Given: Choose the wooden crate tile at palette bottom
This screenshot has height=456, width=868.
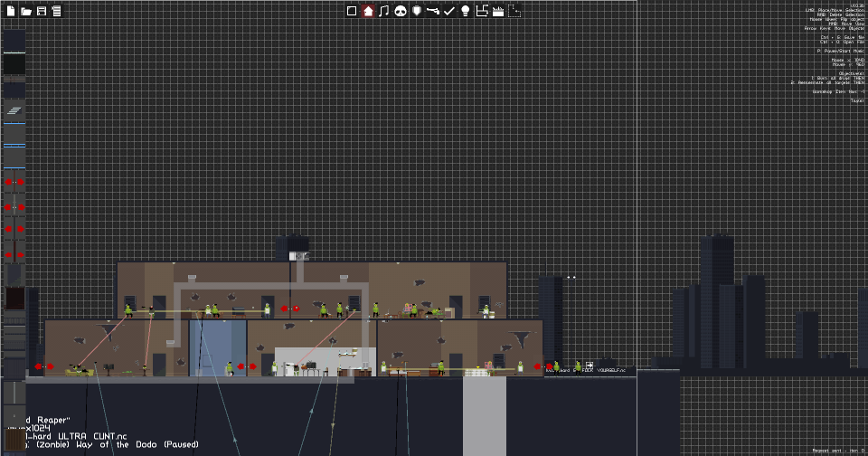Looking at the screenshot, I should pyautogui.click(x=15, y=440).
